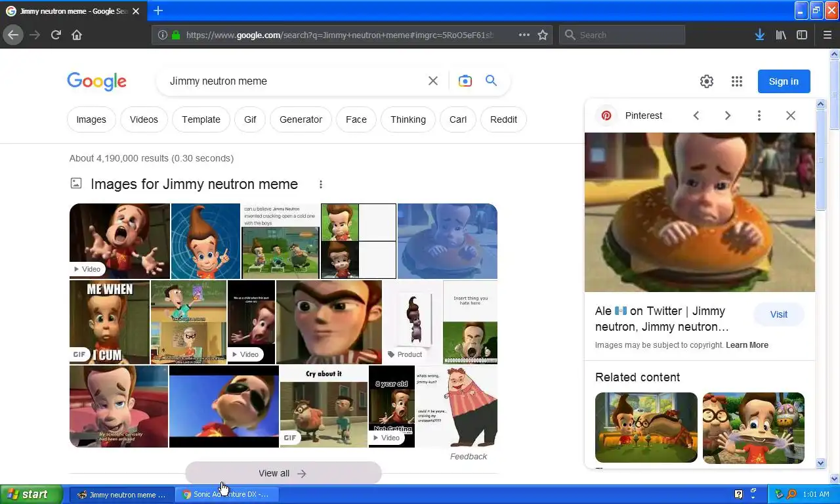Open the preview panel more options menu
Screen dimensions: 840x504
click(759, 115)
